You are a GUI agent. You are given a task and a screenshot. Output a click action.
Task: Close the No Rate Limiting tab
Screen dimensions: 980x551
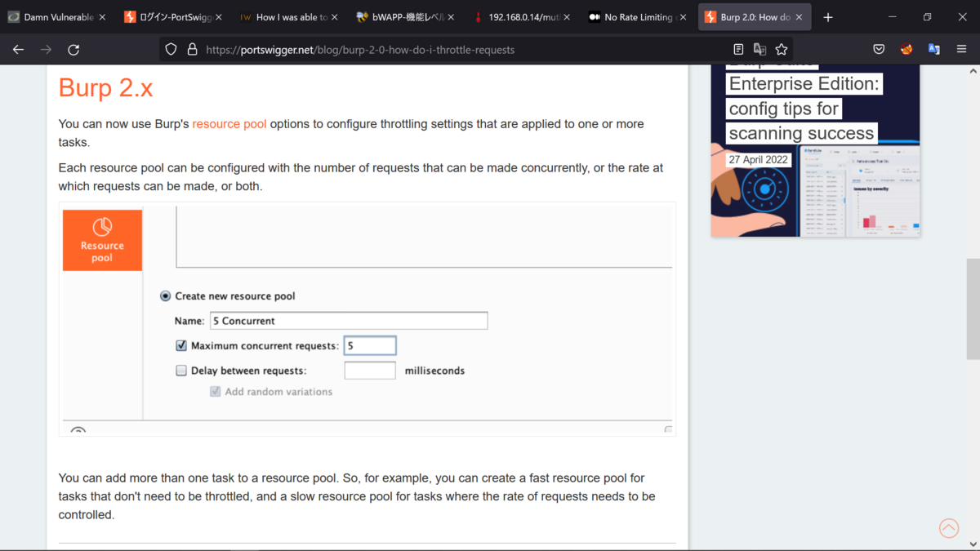(683, 17)
